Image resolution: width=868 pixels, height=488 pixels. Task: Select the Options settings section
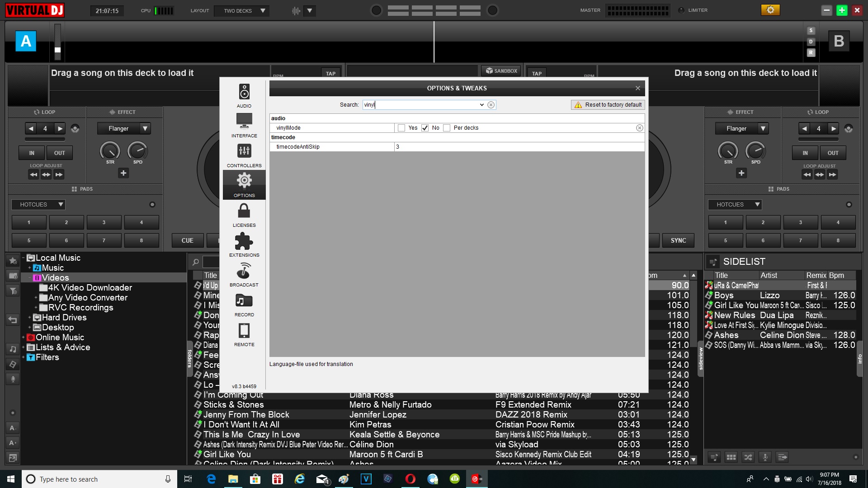coord(244,185)
